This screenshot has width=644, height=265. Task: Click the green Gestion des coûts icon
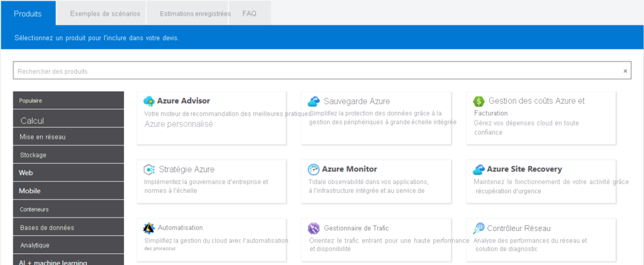[x=479, y=101]
